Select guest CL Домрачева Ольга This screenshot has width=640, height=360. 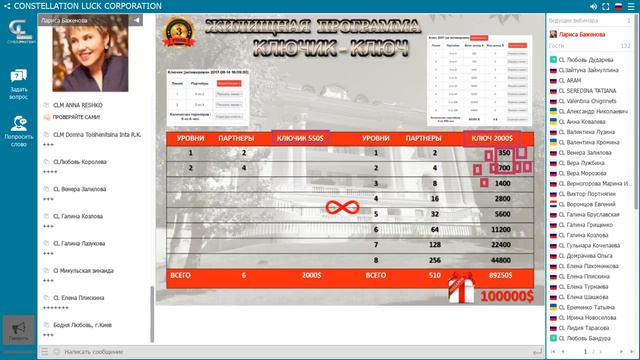[x=585, y=256]
